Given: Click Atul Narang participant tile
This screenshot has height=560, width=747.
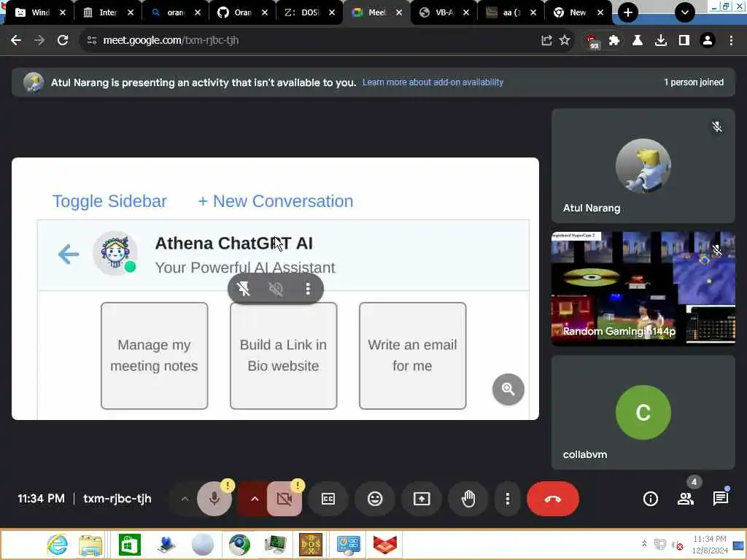Looking at the screenshot, I should pos(643,166).
